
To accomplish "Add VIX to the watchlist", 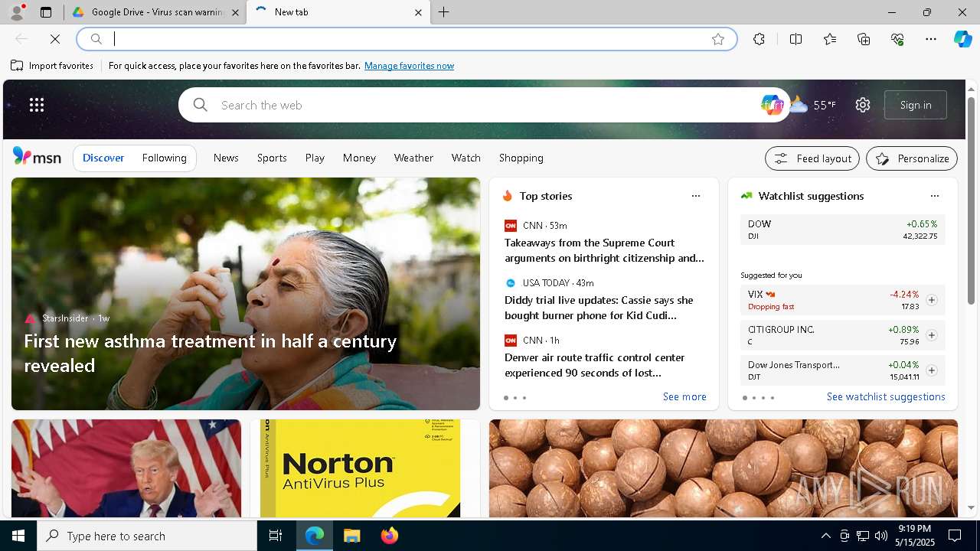I will [932, 300].
